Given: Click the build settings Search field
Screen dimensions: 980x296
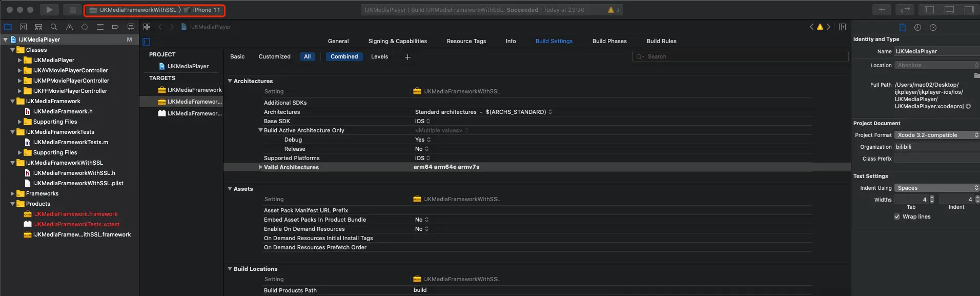Looking at the screenshot, I should point(740,56).
